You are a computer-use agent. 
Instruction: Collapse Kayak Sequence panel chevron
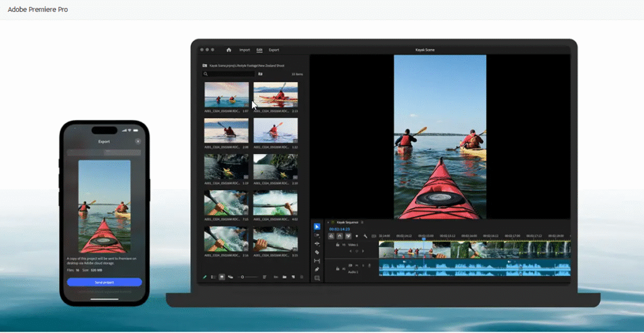click(x=327, y=222)
